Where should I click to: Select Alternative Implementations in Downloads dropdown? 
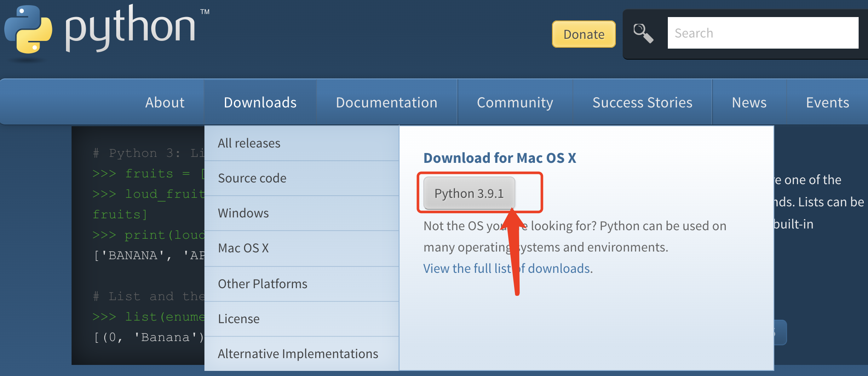(302, 354)
